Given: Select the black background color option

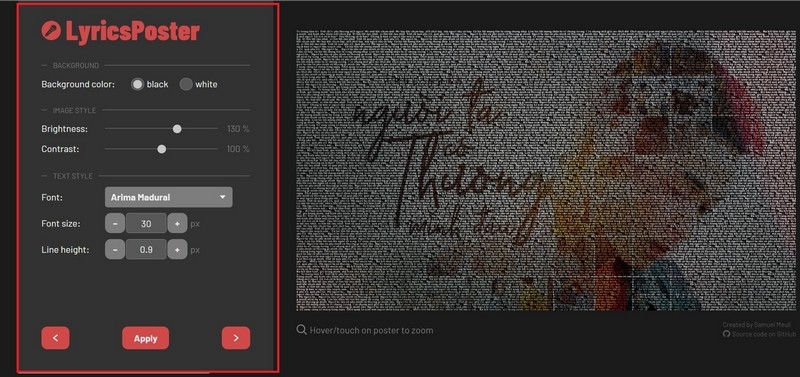Looking at the screenshot, I should [x=137, y=84].
